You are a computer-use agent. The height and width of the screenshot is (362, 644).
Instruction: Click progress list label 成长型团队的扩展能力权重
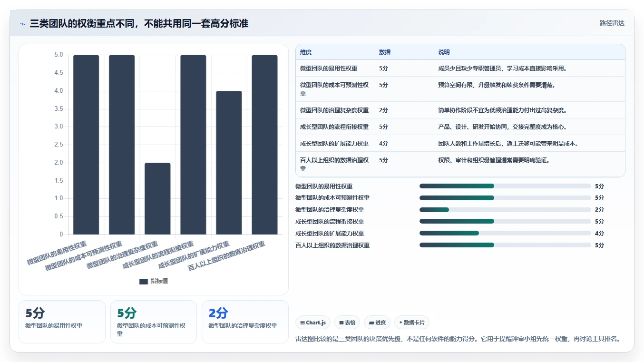(x=330, y=233)
